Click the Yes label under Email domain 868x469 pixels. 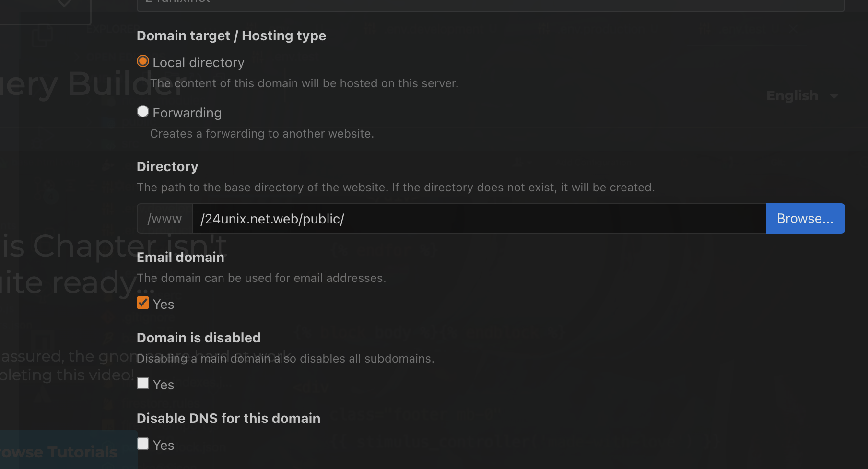click(164, 305)
